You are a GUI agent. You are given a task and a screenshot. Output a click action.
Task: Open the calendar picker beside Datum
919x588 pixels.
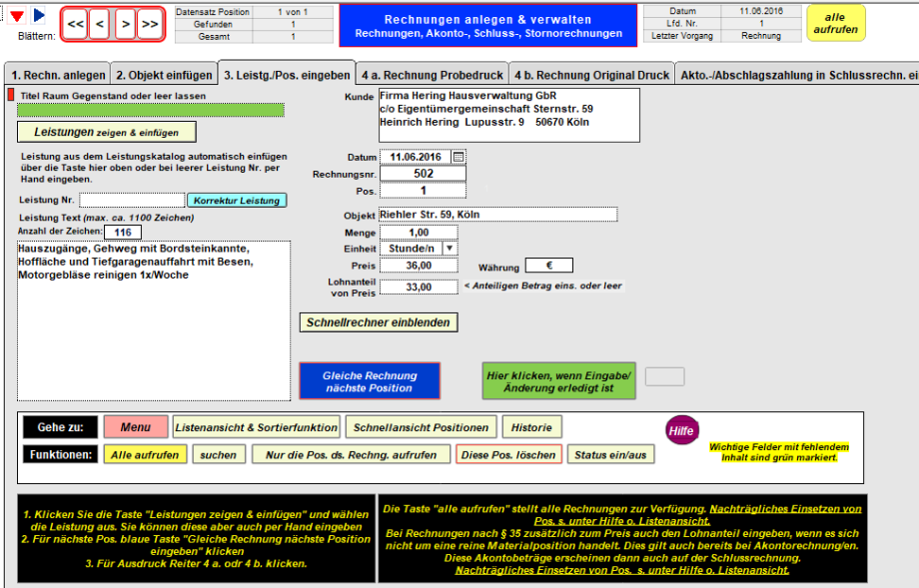tap(459, 157)
